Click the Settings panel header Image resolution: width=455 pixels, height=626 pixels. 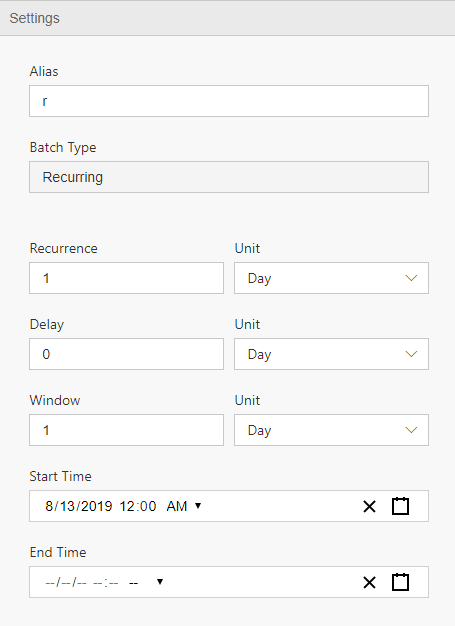click(x=228, y=18)
